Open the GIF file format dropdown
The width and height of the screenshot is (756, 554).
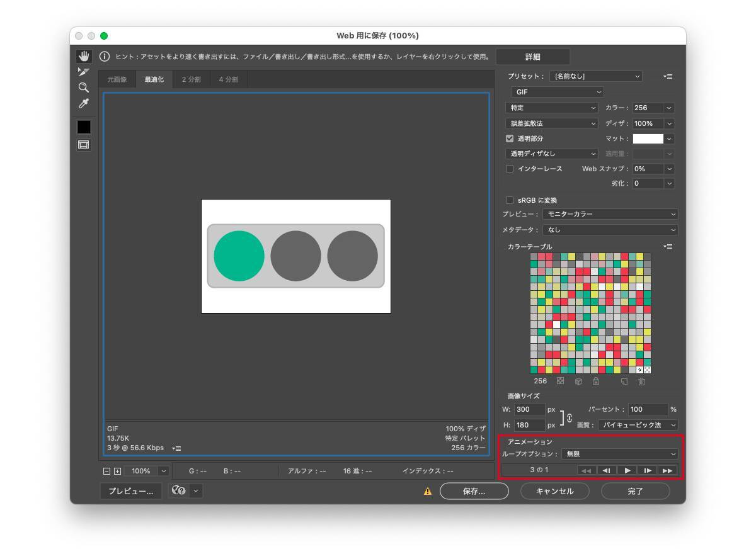557,92
